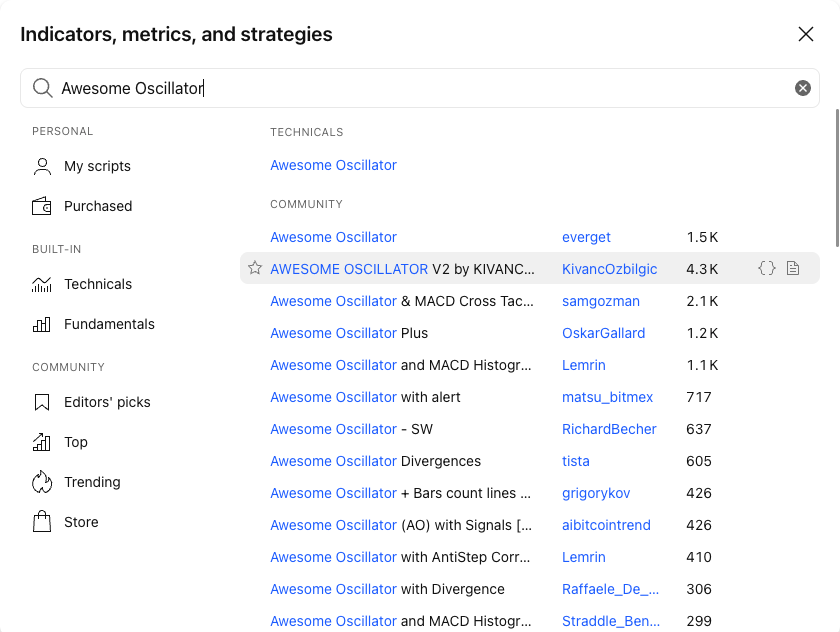Viewport: 840px width, 632px height.
Task: Select the Fundamentals bar chart icon
Action: [x=42, y=325]
